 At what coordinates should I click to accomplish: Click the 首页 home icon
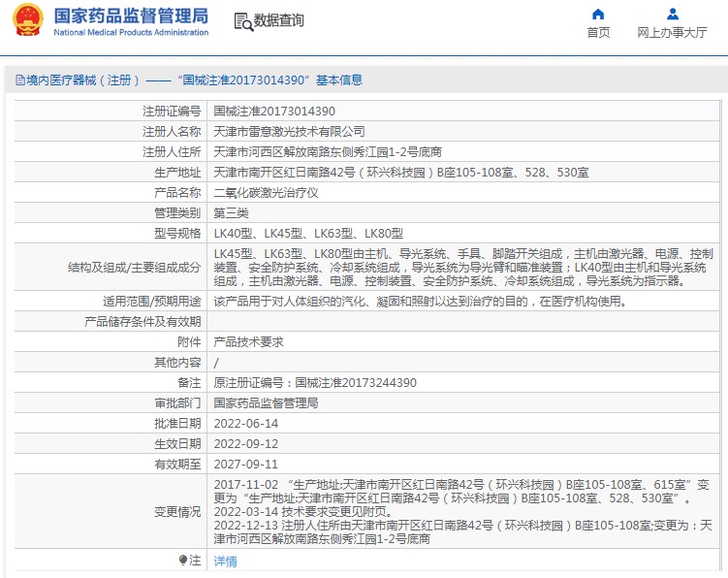pos(598,15)
